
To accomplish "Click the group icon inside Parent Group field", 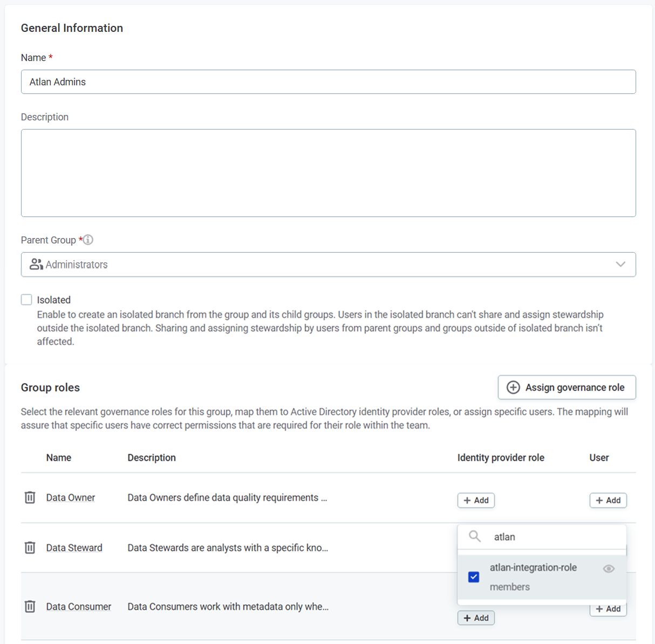I will tap(36, 265).
